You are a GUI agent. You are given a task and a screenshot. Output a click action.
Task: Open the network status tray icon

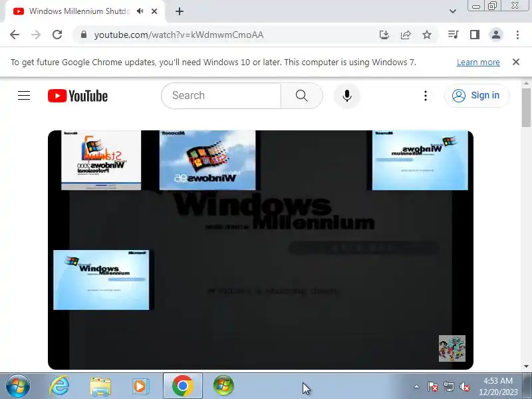(448, 386)
